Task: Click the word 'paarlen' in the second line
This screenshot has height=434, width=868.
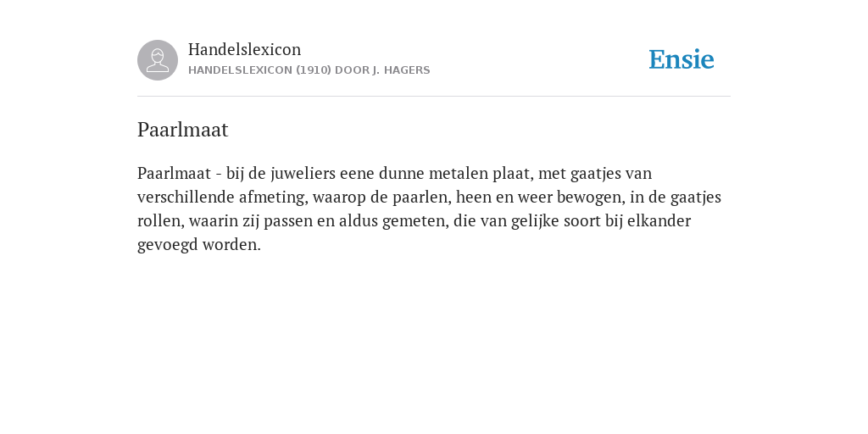Action: tap(422, 198)
